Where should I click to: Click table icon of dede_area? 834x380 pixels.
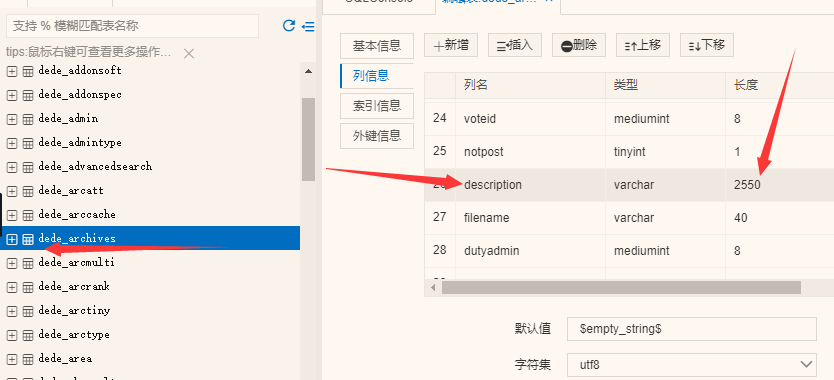pyautogui.click(x=28, y=359)
